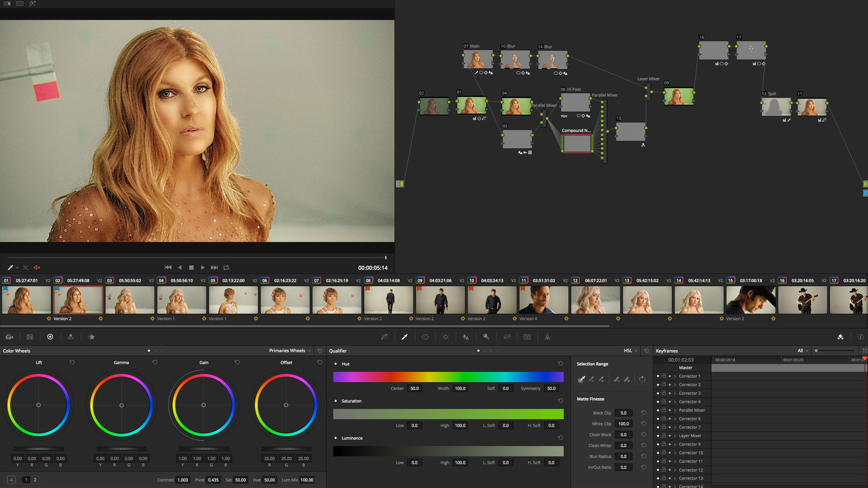Select clip 11 thumbnail in timeline
Viewport: 868px width, 488px height.
click(544, 300)
